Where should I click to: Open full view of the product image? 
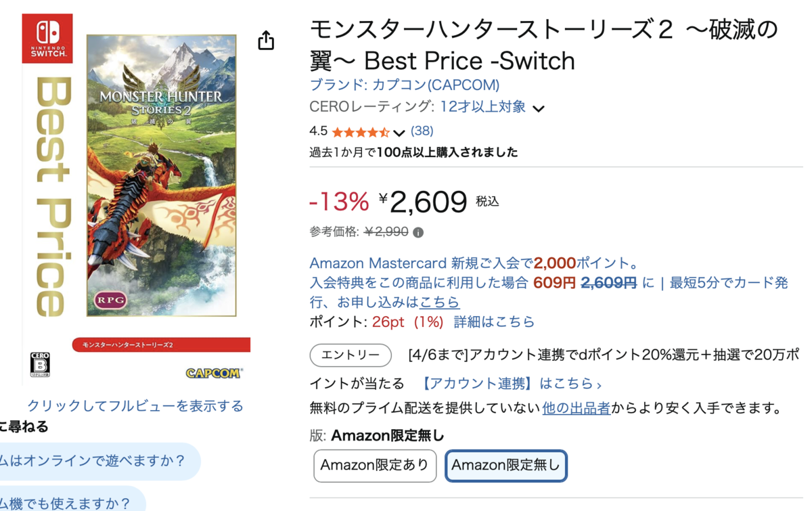135,406
